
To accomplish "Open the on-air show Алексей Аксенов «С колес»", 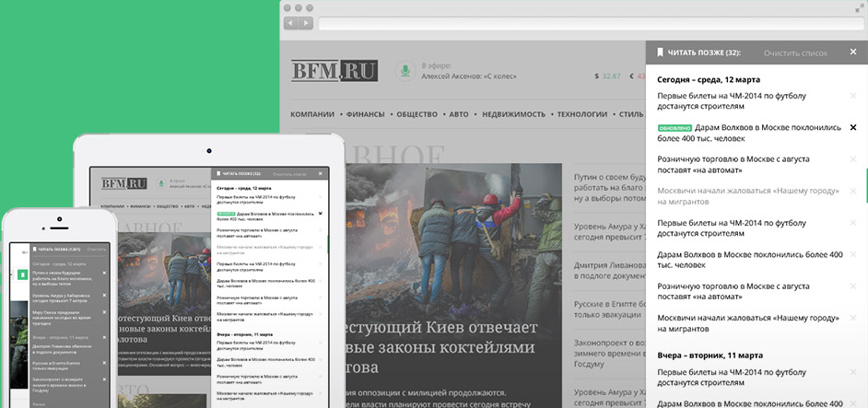I will coord(468,77).
